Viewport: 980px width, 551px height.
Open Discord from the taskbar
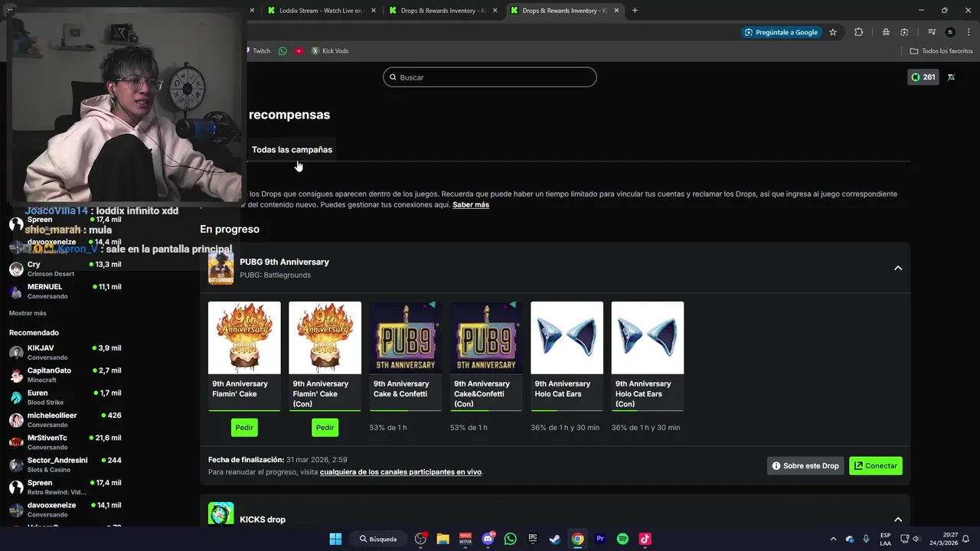(488, 539)
